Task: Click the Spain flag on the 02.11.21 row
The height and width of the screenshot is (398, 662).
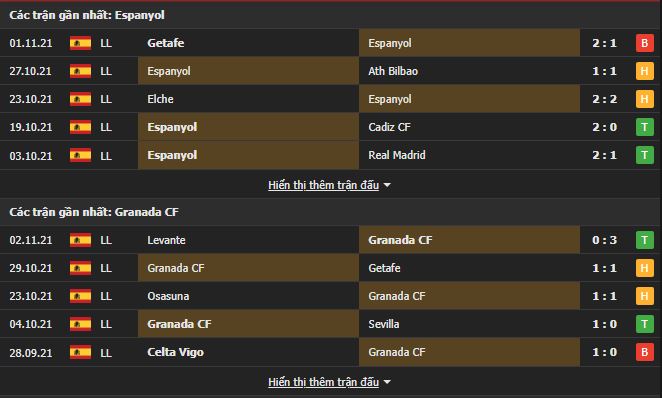Action: coord(80,240)
